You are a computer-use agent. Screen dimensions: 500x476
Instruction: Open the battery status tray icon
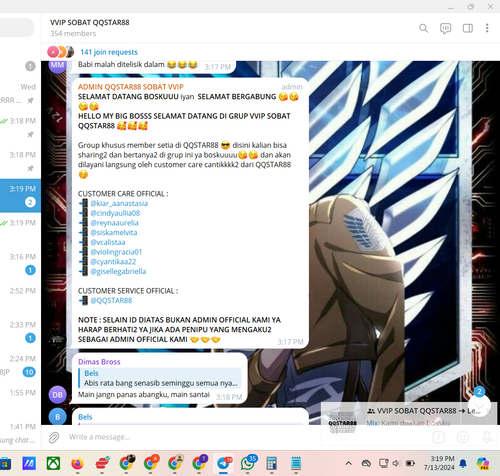pyautogui.click(x=410, y=463)
